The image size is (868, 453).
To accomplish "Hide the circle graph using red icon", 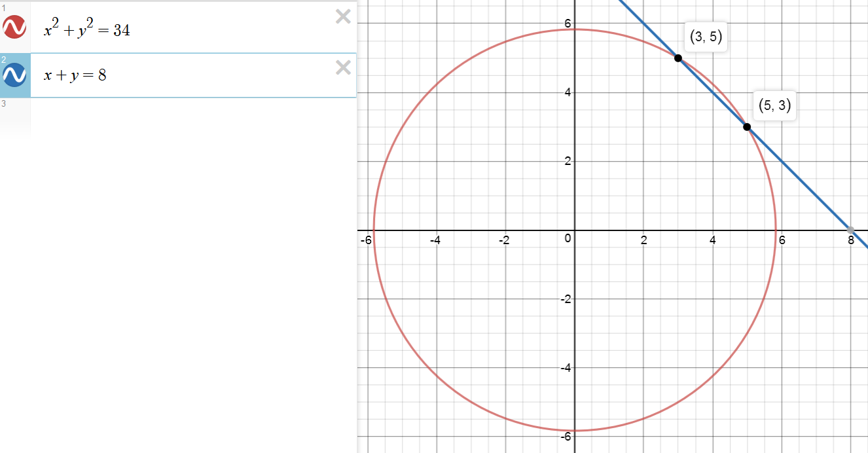I will (x=14, y=27).
